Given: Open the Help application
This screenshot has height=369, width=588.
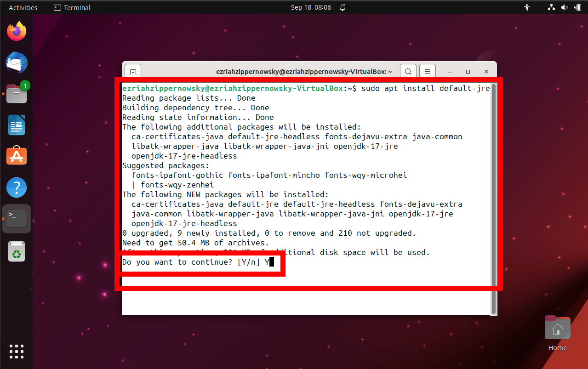Looking at the screenshot, I should 17,187.
